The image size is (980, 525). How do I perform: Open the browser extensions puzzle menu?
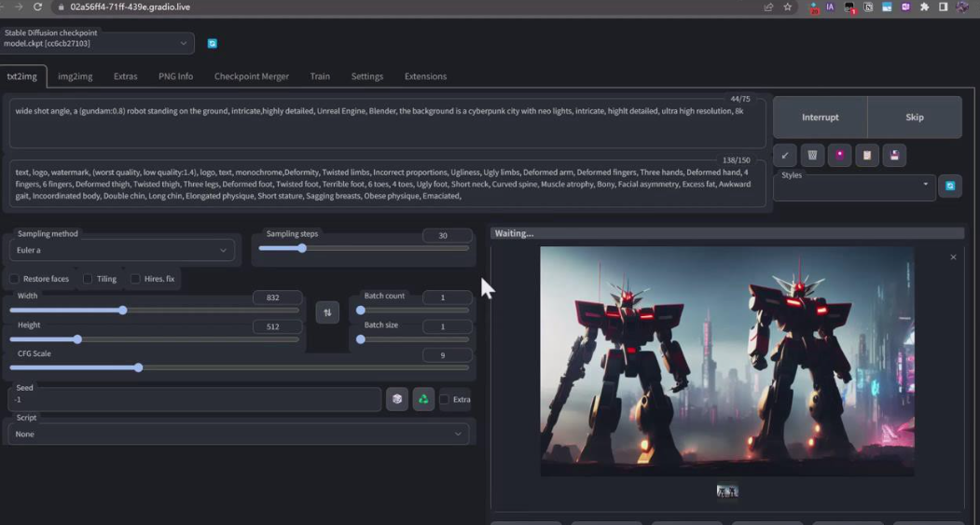(x=924, y=7)
